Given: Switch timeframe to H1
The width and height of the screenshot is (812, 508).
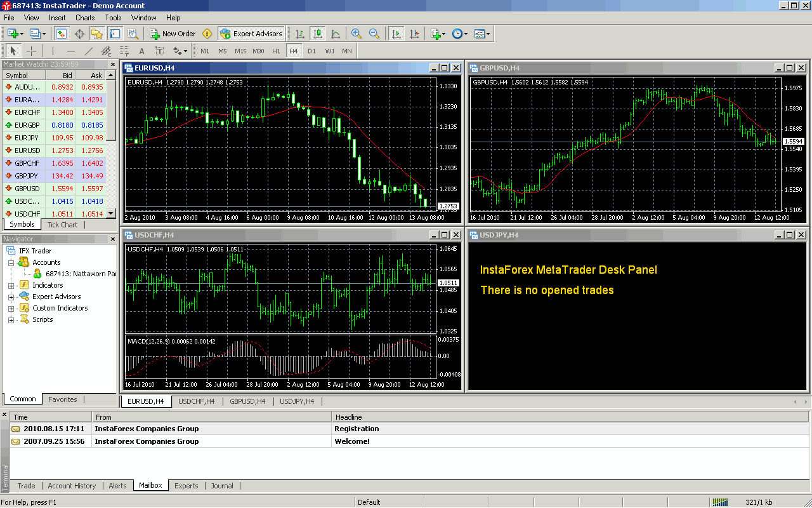Looking at the screenshot, I should (276, 51).
